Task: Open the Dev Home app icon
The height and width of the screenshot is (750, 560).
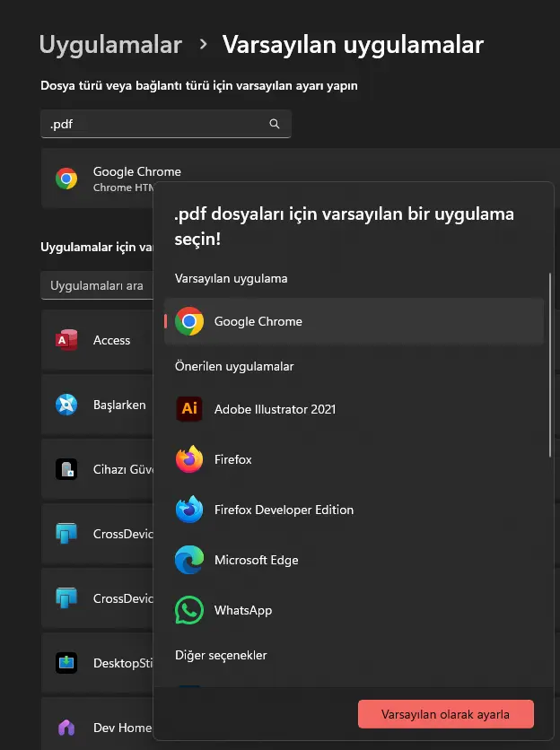Action: coord(66,728)
